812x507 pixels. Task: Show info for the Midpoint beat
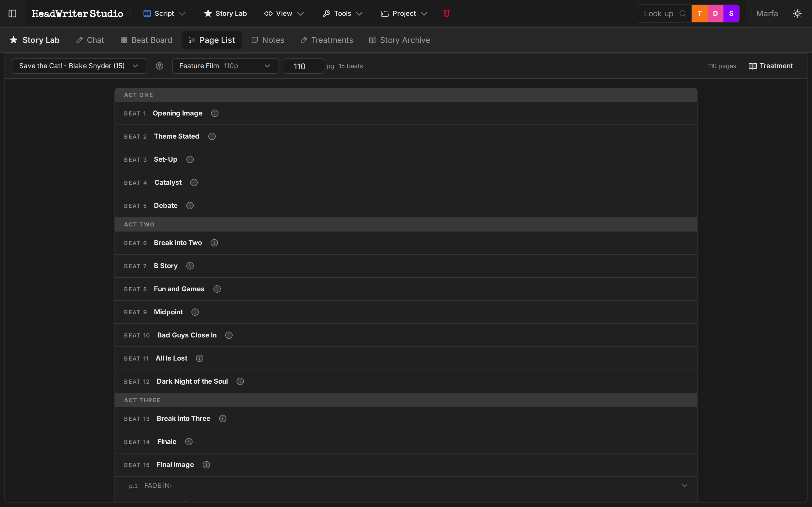coord(195,312)
